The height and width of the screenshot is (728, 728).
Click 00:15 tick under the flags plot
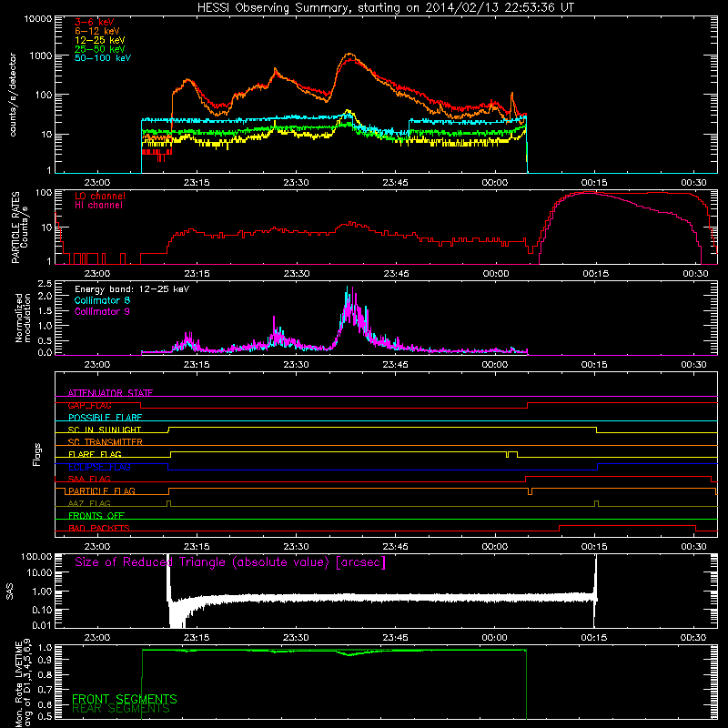(594, 547)
